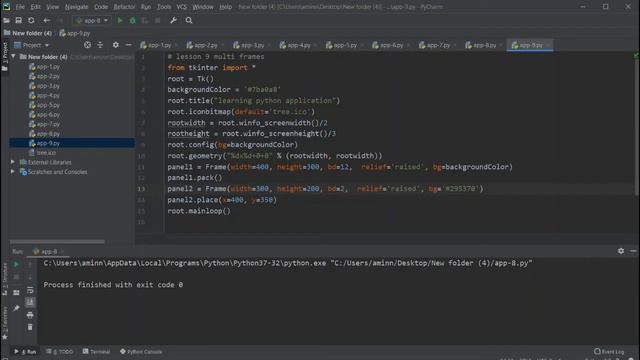The width and height of the screenshot is (640, 360).
Task: Open Refactor menu
Action: (124, 7)
